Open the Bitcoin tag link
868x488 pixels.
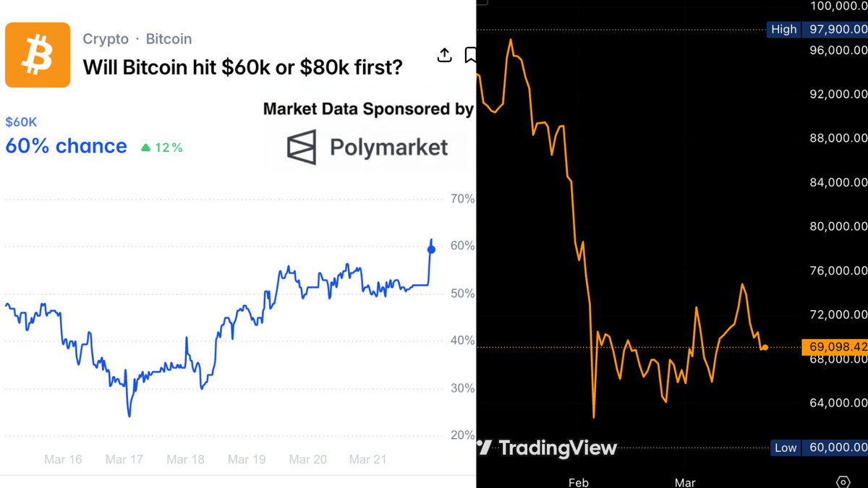click(169, 39)
